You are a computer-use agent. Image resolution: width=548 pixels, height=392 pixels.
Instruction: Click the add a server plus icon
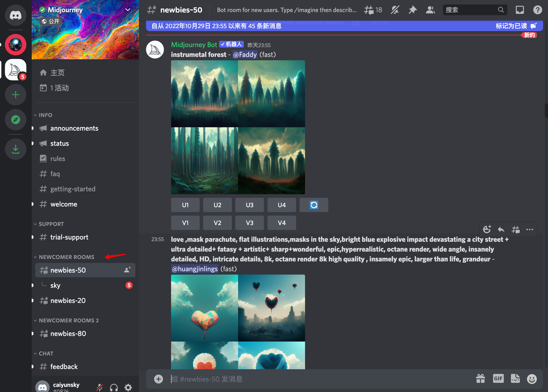click(x=15, y=95)
